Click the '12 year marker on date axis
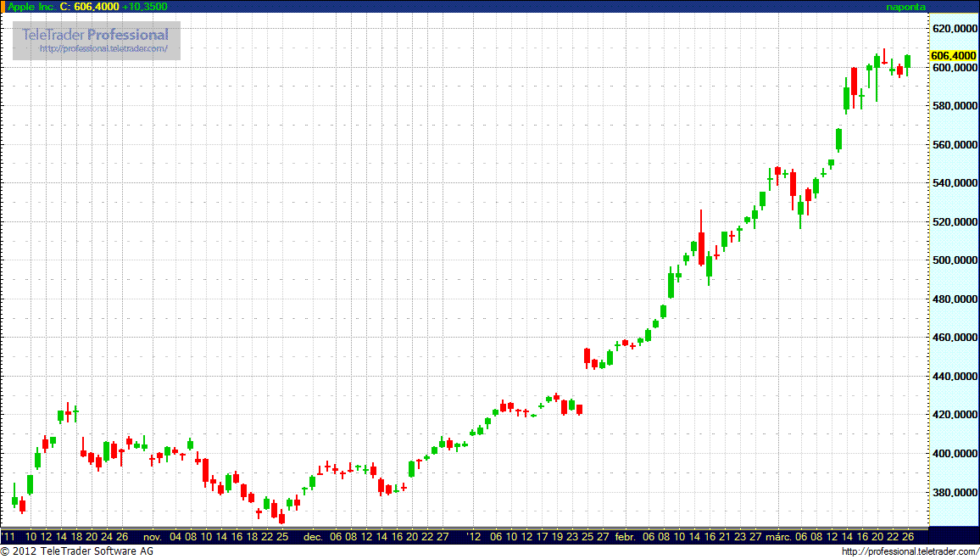Image resolution: width=980 pixels, height=559 pixels. tap(473, 537)
